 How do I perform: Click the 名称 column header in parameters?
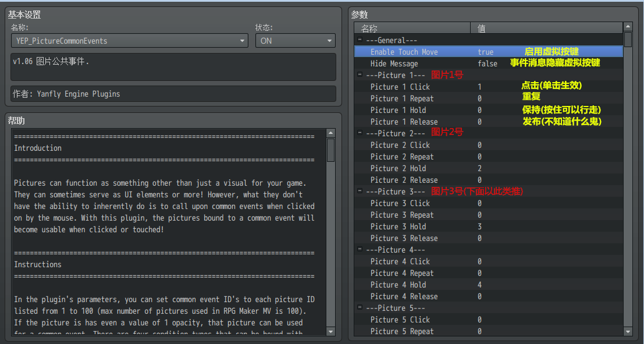pyautogui.click(x=412, y=29)
